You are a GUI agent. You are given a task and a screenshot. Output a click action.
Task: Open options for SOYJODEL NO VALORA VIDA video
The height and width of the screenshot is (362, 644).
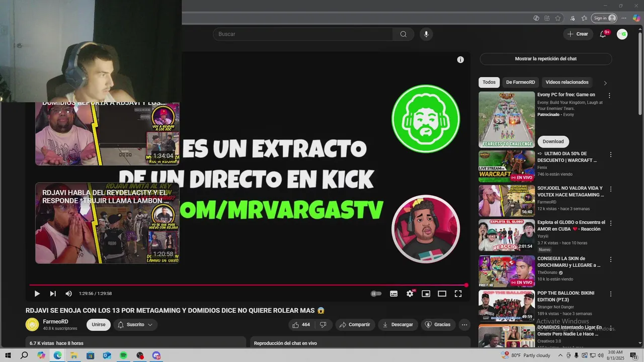[x=611, y=189]
